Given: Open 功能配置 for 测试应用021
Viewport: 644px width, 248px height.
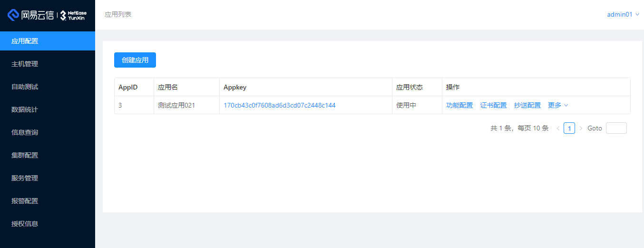Looking at the screenshot, I should click(x=459, y=105).
